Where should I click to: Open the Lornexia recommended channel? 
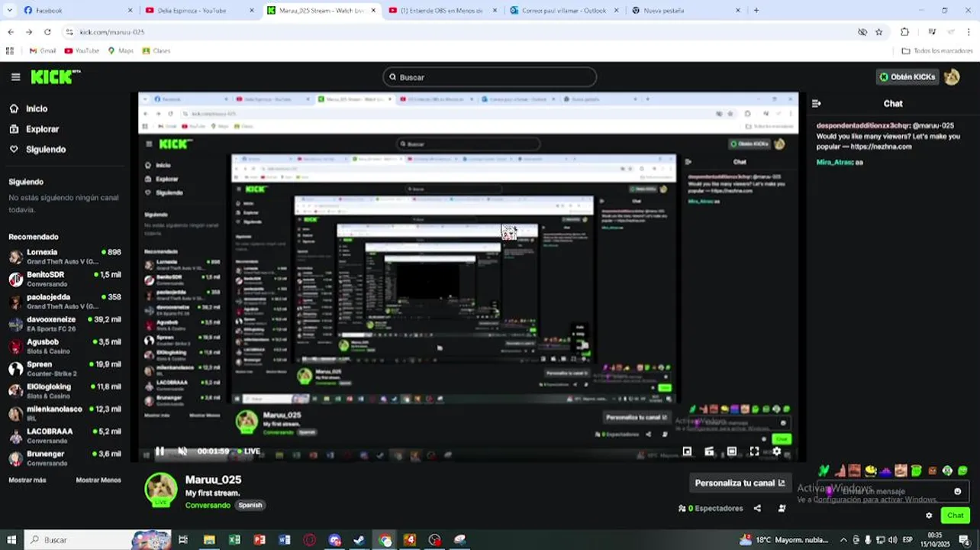(65, 257)
